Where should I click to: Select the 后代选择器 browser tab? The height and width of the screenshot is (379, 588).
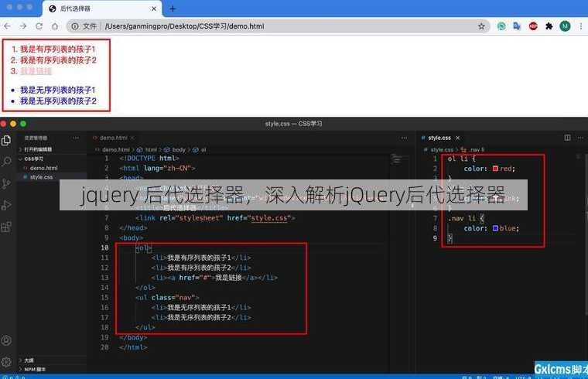pos(101,9)
